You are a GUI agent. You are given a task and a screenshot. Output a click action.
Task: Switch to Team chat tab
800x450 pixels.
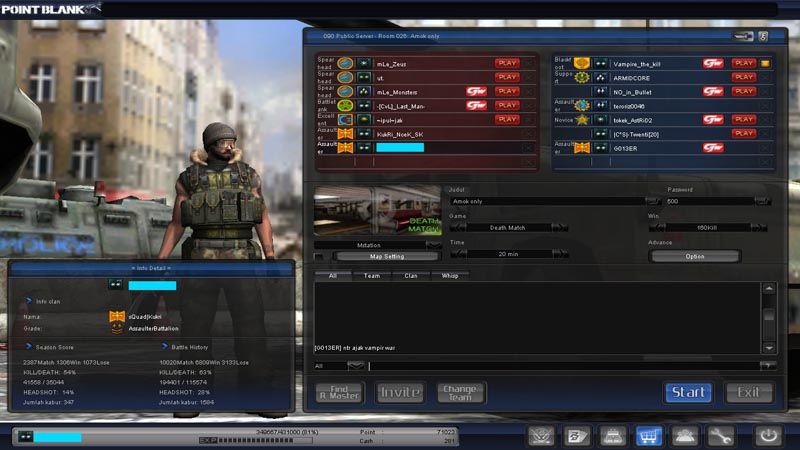click(371, 276)
